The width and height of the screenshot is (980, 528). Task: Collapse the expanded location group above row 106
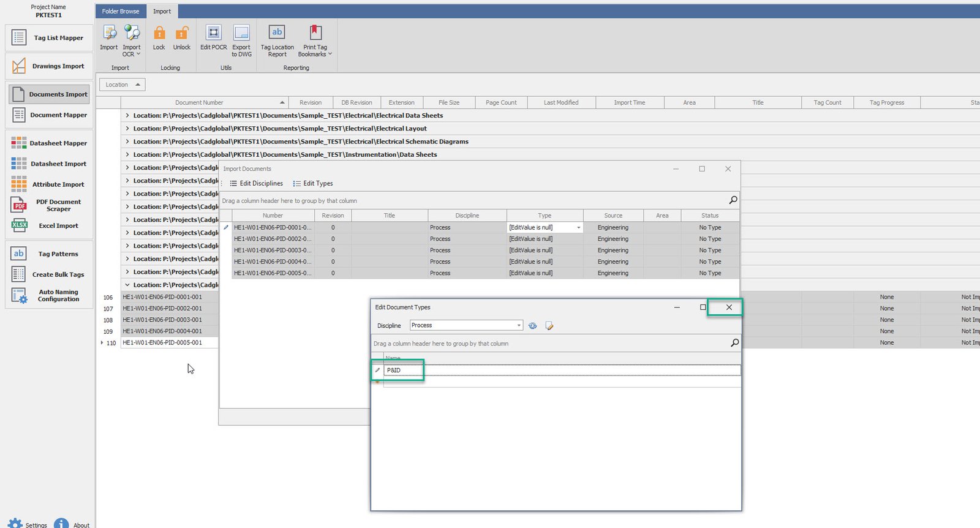coord(127,285)
